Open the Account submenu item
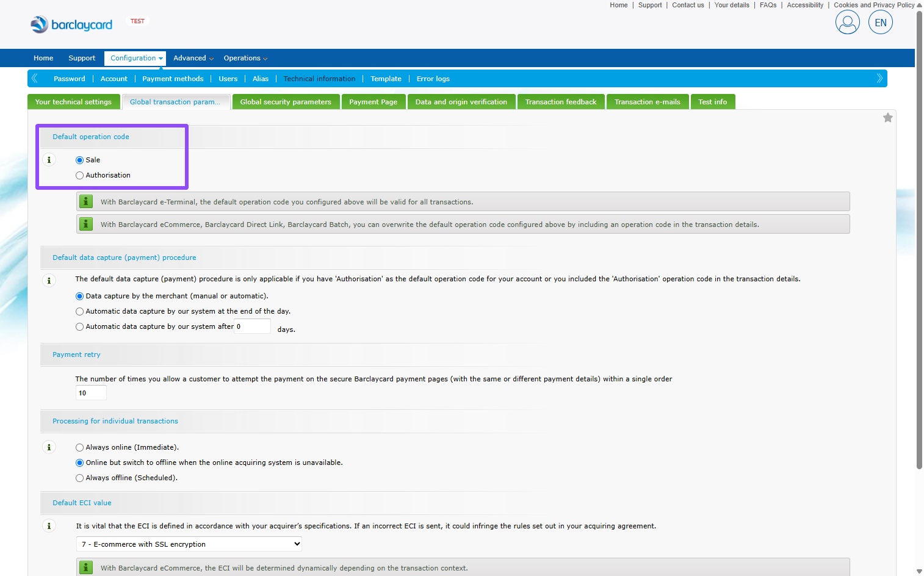This screenshot has height=576, width=924. point(114,79)
